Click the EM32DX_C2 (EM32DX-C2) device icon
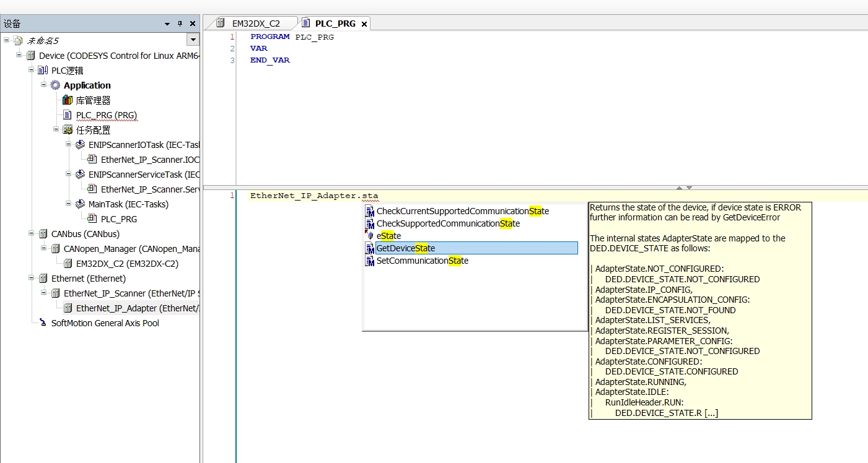This screenshot has height=463, width=868. tap(68, 264)
